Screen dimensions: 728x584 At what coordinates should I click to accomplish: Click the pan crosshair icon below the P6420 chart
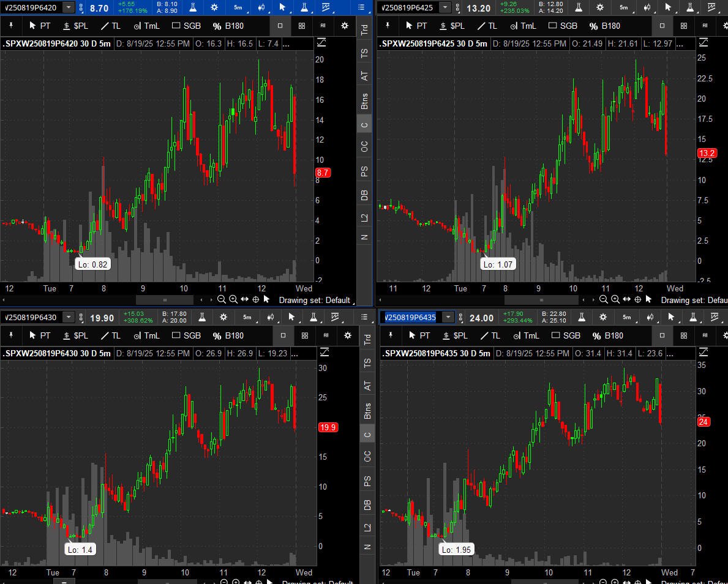255,299
